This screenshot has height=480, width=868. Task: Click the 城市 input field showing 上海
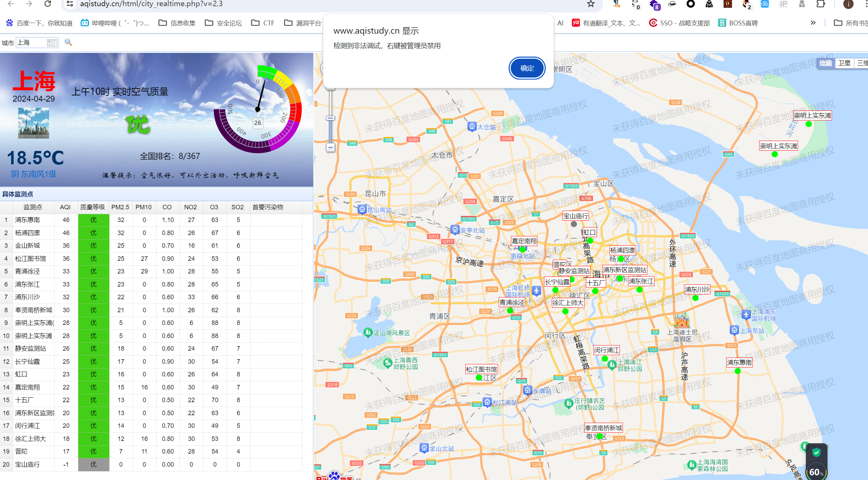click(31, 43)
